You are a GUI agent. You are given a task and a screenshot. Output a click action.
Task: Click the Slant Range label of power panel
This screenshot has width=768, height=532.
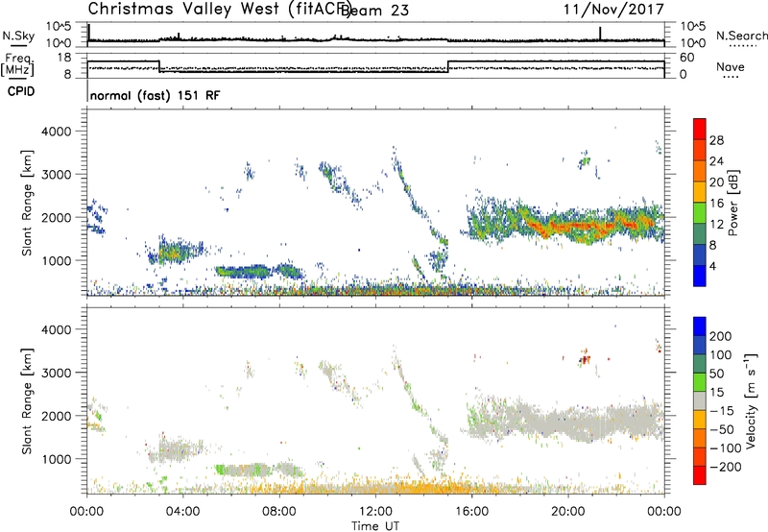27,203
